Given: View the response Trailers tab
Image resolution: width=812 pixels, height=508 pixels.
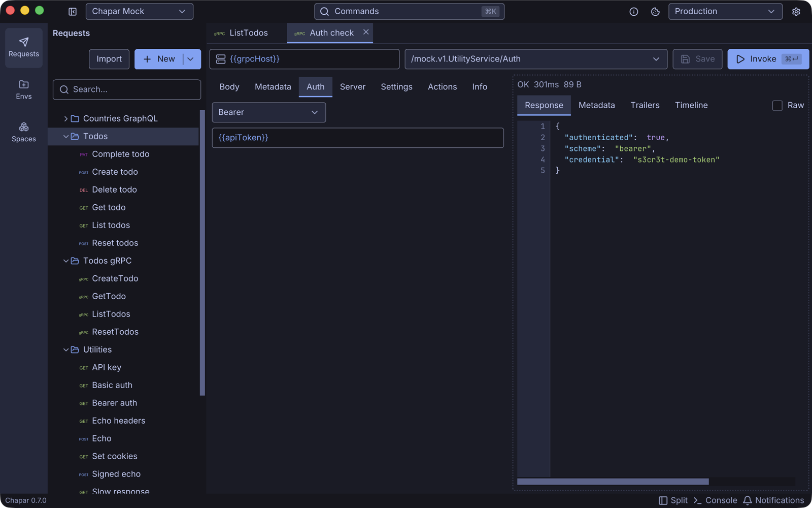Looking at the screenshot, I should coord(645,105).
